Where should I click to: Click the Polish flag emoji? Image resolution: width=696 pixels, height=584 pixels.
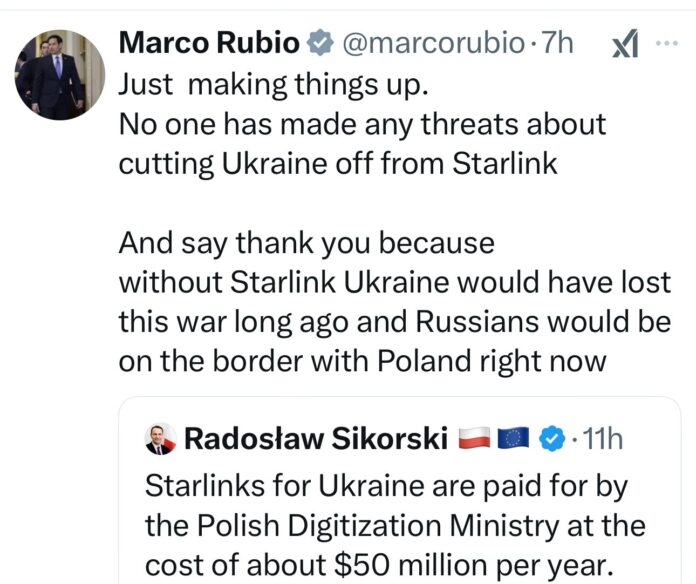tap(473, 438)
